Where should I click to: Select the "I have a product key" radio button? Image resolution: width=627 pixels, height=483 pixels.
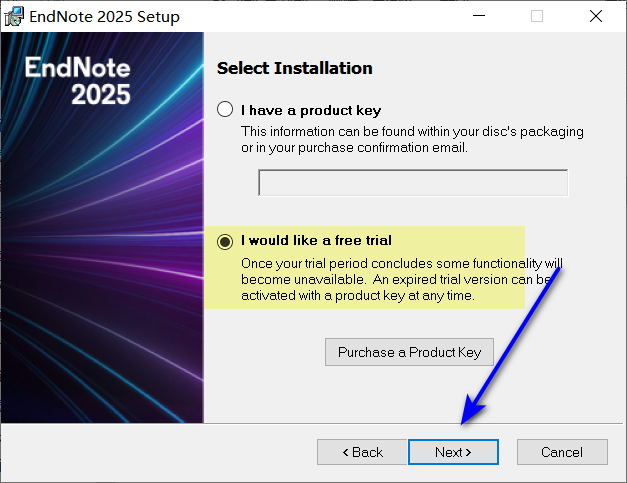click(225, 110)
